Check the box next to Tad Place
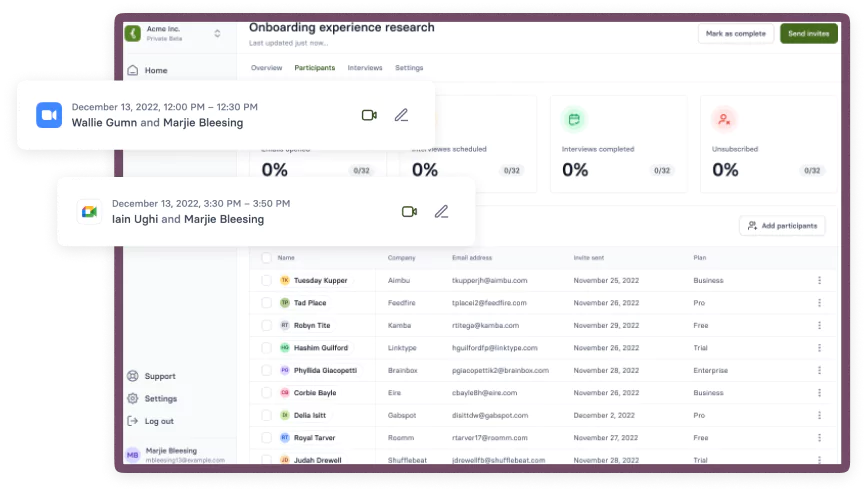 click(x=266, y=303)
